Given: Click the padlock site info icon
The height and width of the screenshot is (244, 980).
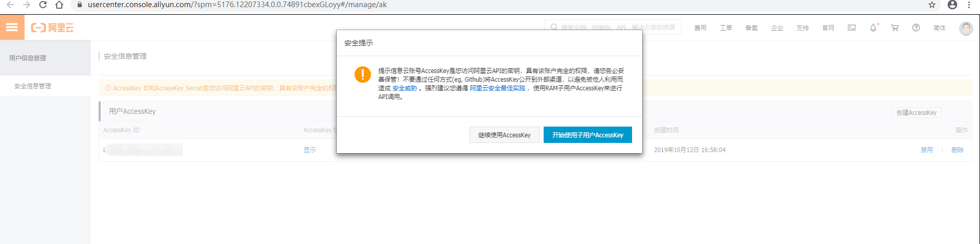Looking at the screenshot, I should click(x=79, y=5).
